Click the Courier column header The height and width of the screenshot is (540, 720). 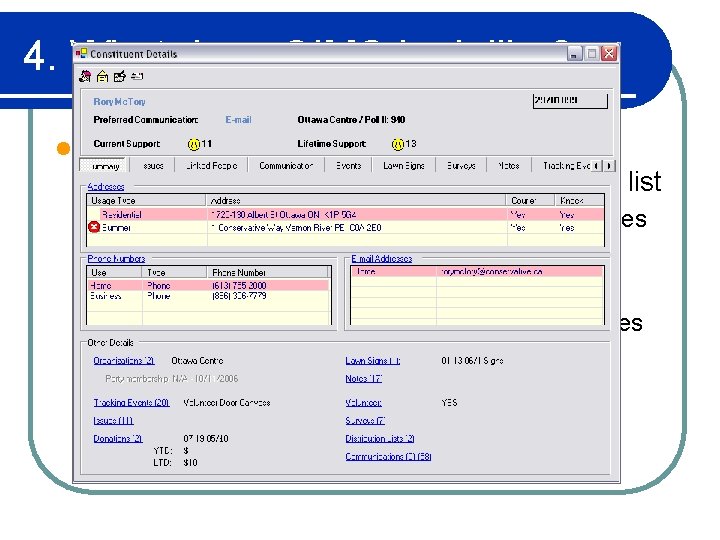coord(531,200)
